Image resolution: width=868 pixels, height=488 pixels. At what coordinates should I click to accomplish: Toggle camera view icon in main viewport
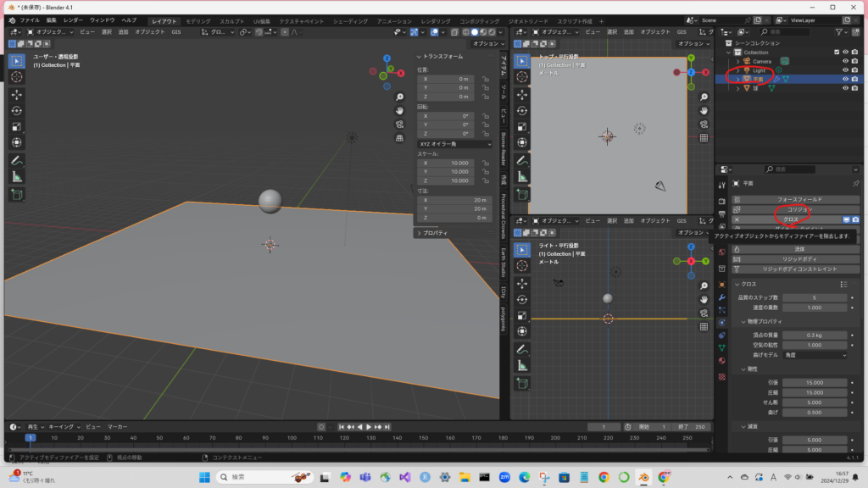coord(399,124)
